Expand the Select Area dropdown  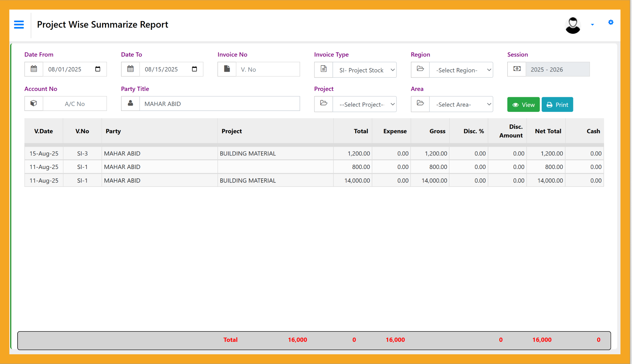[x=461, y=104]
